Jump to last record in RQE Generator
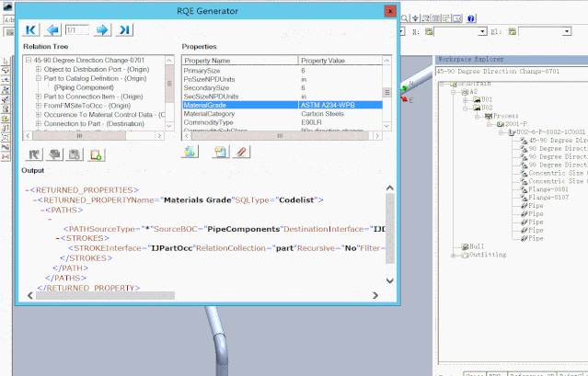 click(124, 30)
